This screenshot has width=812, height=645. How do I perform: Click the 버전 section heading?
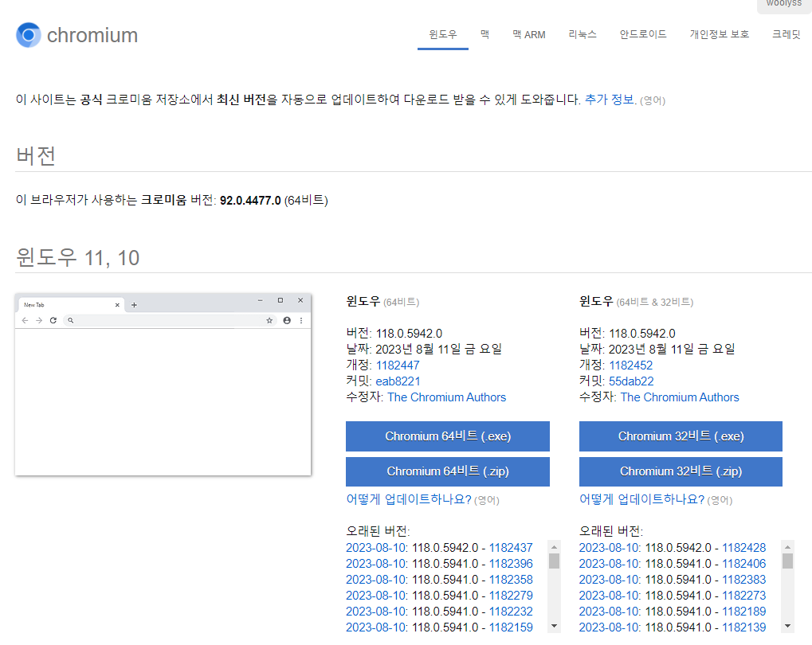pos(36,155)
